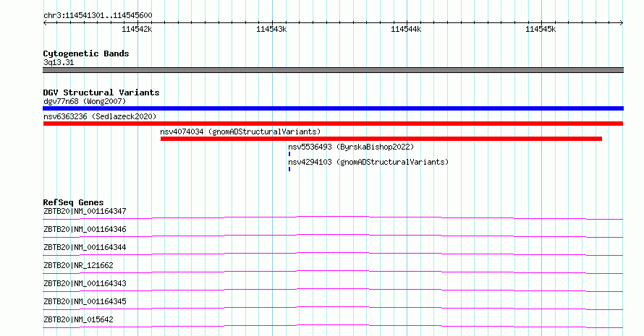644x336 pixels.
Task: Open the ZBTB20|NM_001164347 transcript label
Action: [x=85, y=211]
